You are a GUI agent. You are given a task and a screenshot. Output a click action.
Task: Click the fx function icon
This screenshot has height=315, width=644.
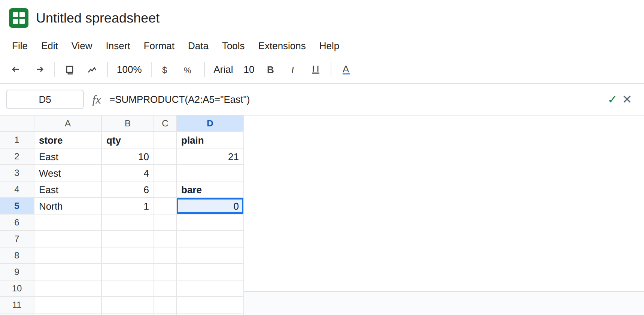click(x=97, y=99)
